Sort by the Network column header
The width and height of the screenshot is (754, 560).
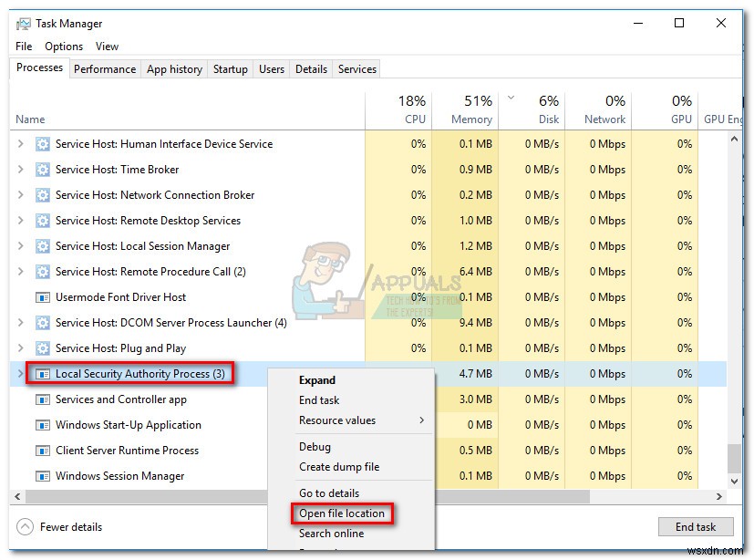point(598,110)
